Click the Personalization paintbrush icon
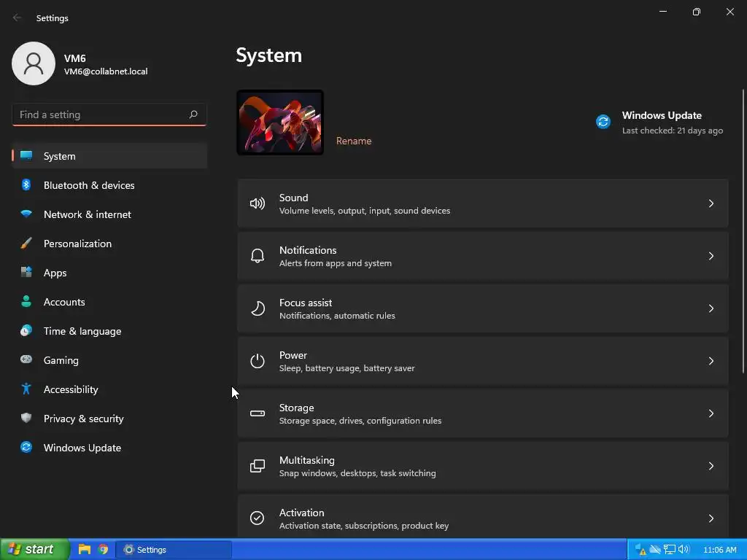 (x=26, y=244)
